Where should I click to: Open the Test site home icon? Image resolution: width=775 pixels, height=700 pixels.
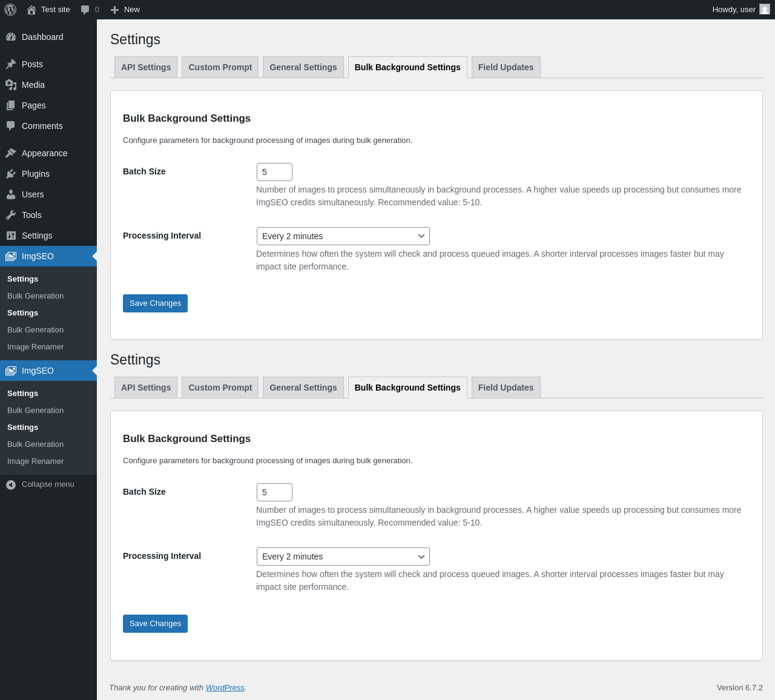point(31,10)
